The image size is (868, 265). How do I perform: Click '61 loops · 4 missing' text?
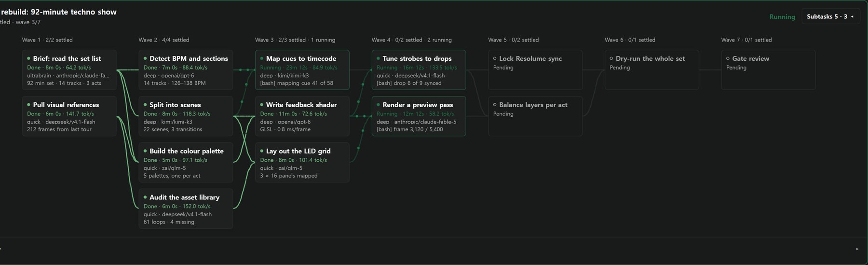pos(169,222)
